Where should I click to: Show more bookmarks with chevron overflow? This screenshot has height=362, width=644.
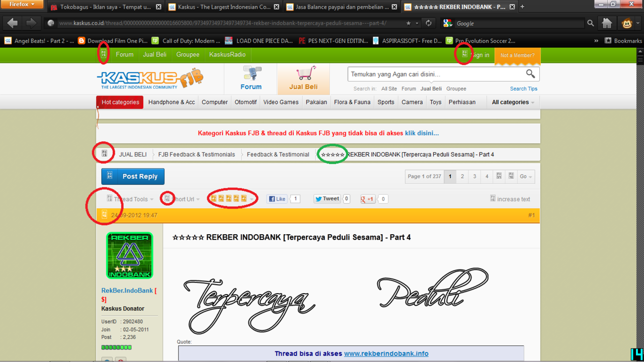[596, 41]
